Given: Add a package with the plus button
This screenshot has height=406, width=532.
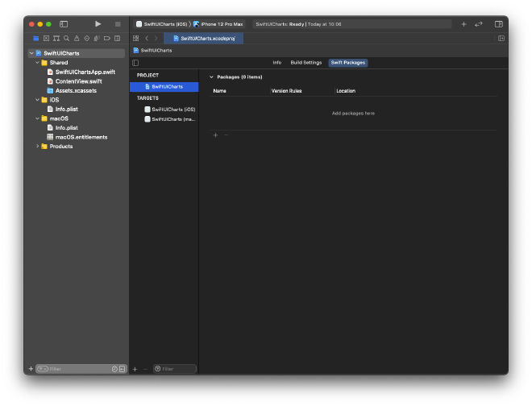Looking at the screenshot, I should 215,135.
